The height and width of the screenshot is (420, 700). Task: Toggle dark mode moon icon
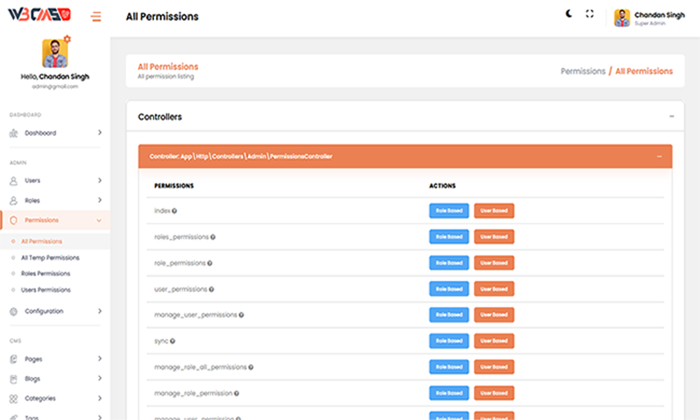569,14
